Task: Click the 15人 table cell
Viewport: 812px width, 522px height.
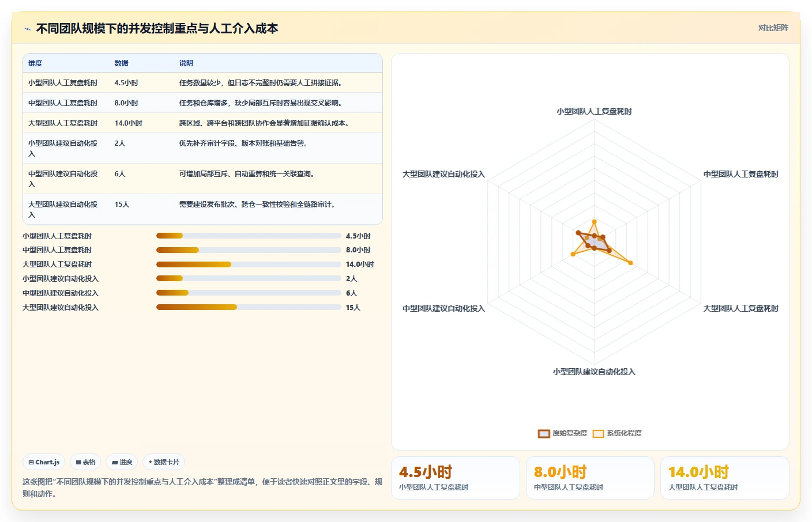Action: click(122, 205)
